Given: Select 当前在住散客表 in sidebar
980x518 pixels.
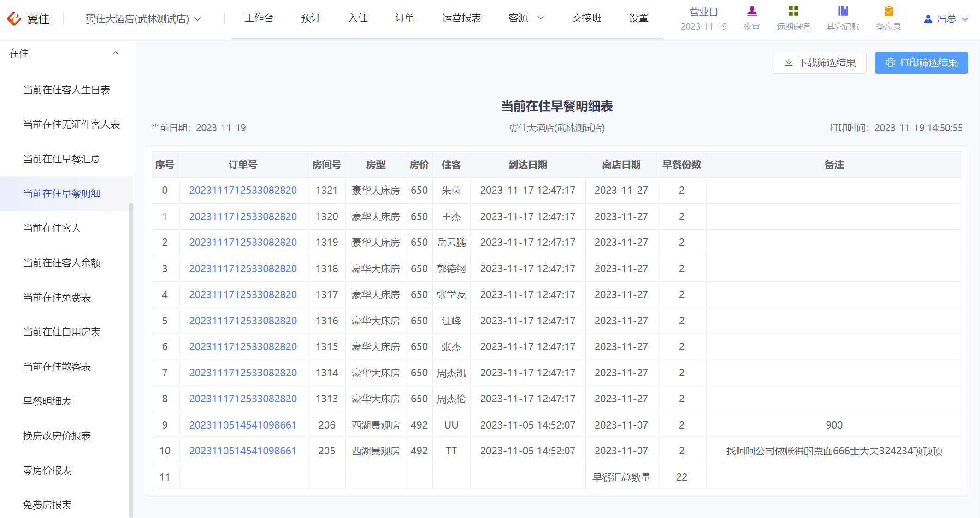Looking at the screenshot, I should pos(67,367).
